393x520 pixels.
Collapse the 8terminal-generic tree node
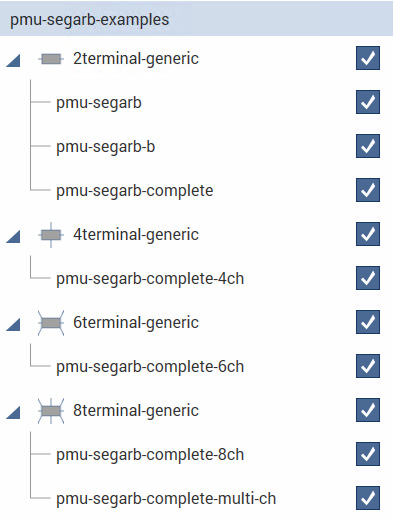coord(13,413)
